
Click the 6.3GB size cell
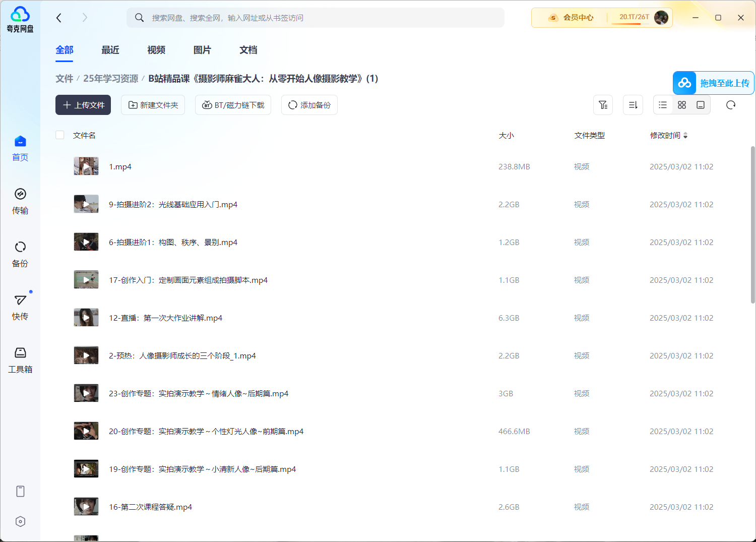coord(509,318)
